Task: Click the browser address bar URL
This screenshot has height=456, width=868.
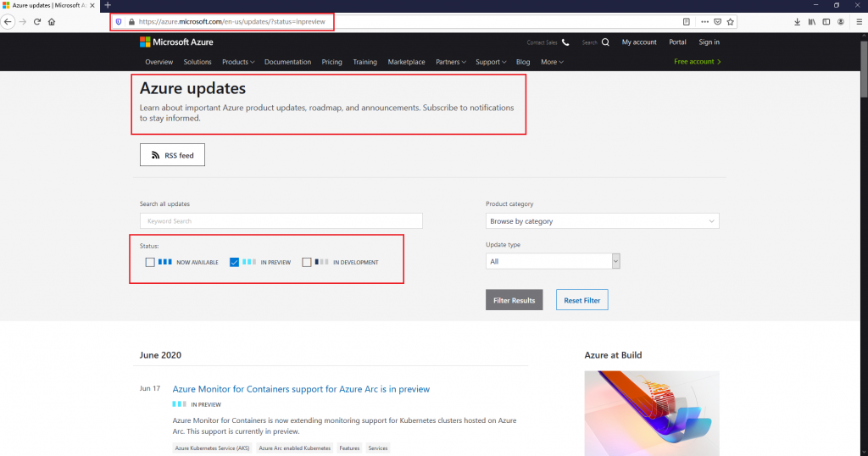Action: pyautogui.click(x=232, y=21)
